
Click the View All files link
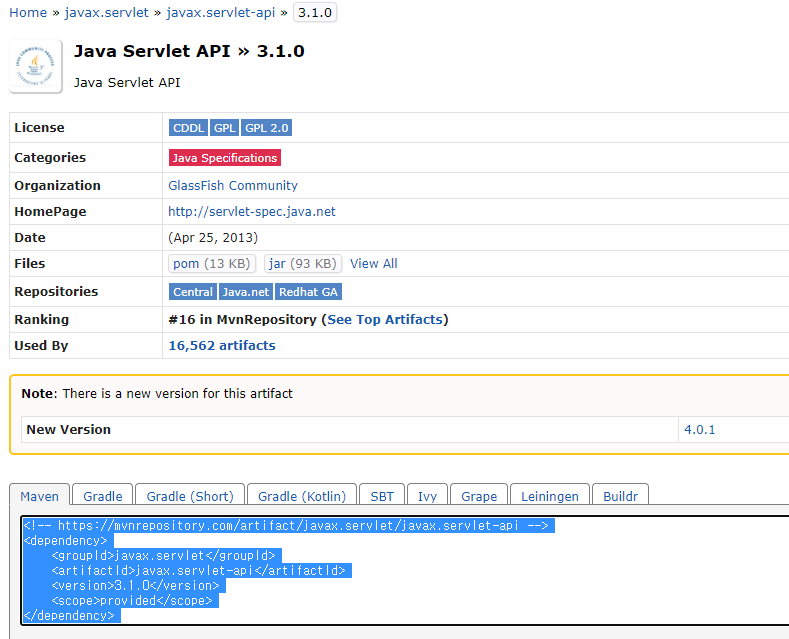[x=374, y=264]
